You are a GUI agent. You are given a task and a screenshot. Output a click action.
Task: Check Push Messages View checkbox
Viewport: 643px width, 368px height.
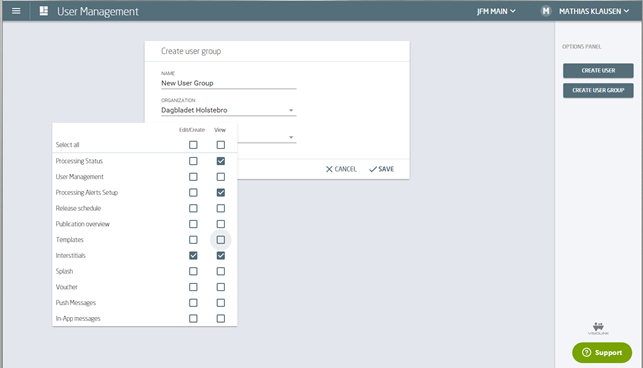221,303
